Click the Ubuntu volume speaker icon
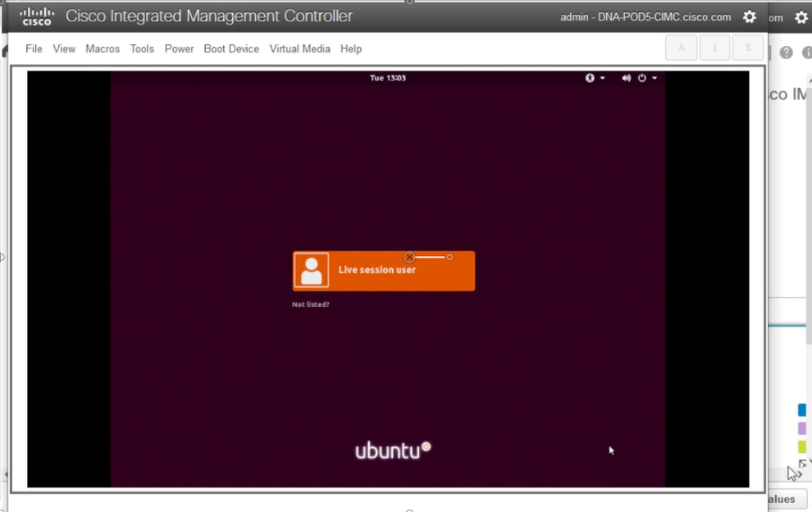812x512 pixels. [626, 78]
